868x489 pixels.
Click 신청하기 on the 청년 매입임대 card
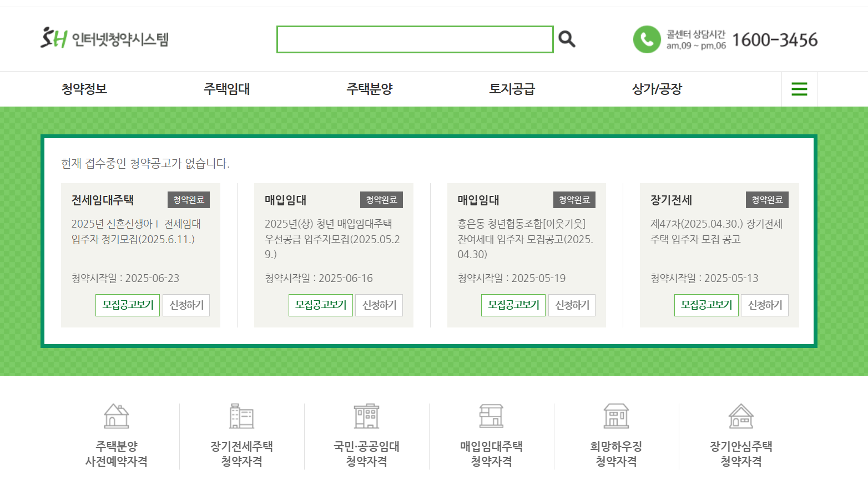click(x=379, y=305)
